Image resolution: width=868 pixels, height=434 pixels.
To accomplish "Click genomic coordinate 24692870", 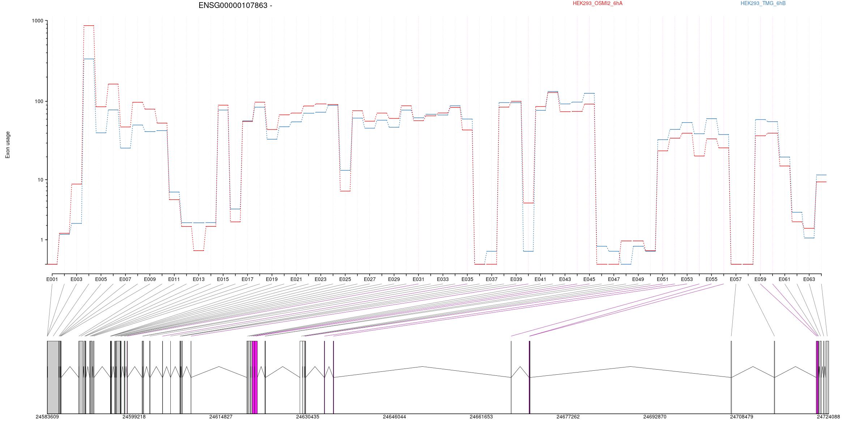I will [x=655, y=417].
